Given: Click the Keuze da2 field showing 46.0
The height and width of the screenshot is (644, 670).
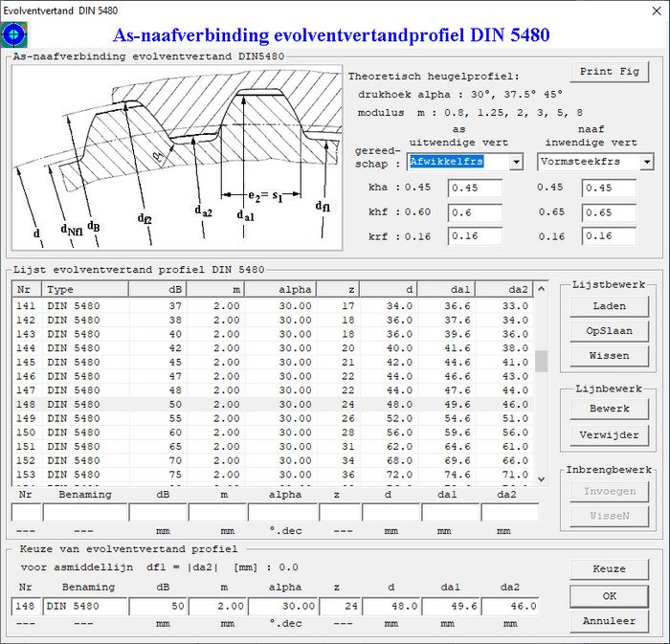Looking at the screenshot, I should pos(510,607).
